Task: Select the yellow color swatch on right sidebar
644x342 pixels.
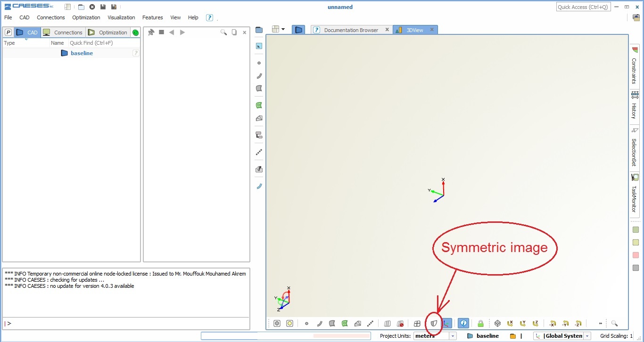Action: [636, 243]
